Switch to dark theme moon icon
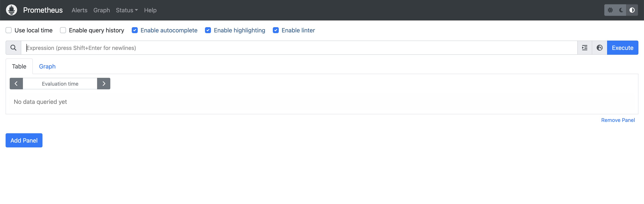Viewport: 644px width, 204px height. tap(621, 10)
